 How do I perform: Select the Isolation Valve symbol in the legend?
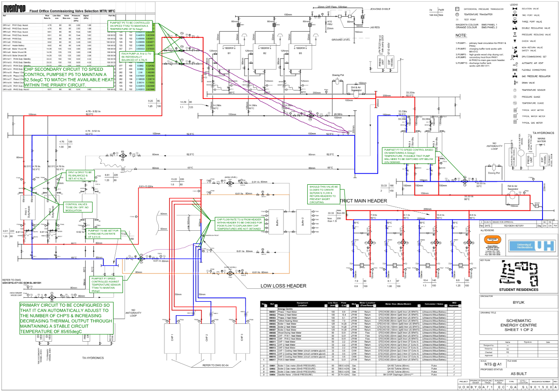514,9
